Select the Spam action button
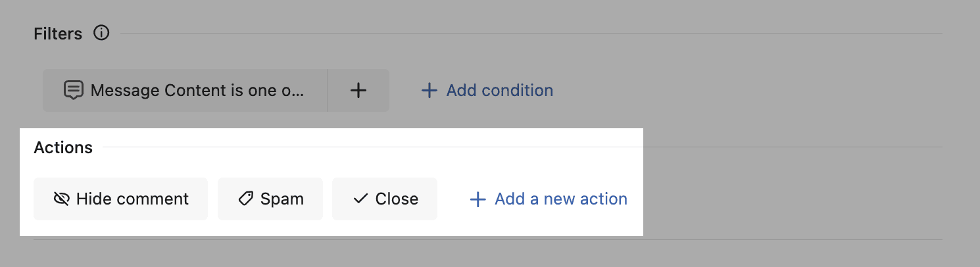 (270, 199)
